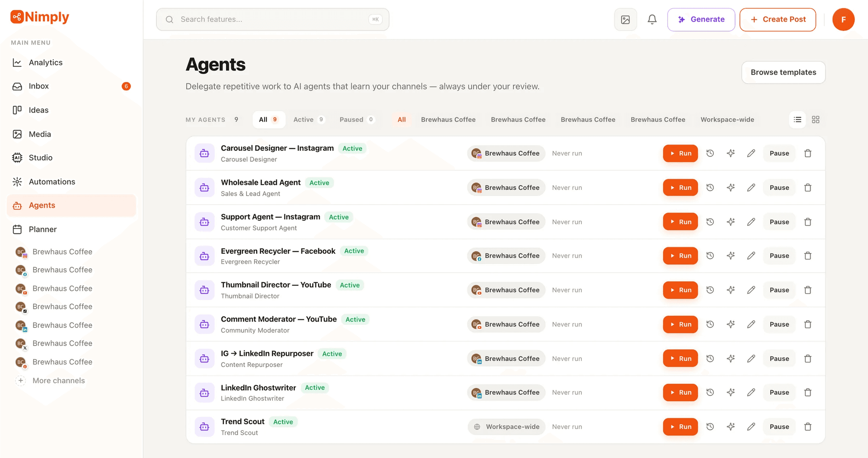Pause the LinkedIn Ghostwriter agent
868x458 pixels.
pos(779,393)
